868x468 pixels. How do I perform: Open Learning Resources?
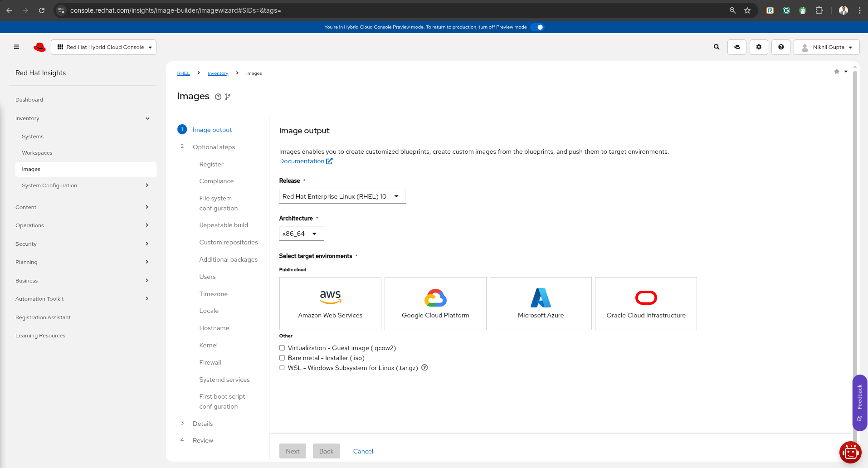40,336
